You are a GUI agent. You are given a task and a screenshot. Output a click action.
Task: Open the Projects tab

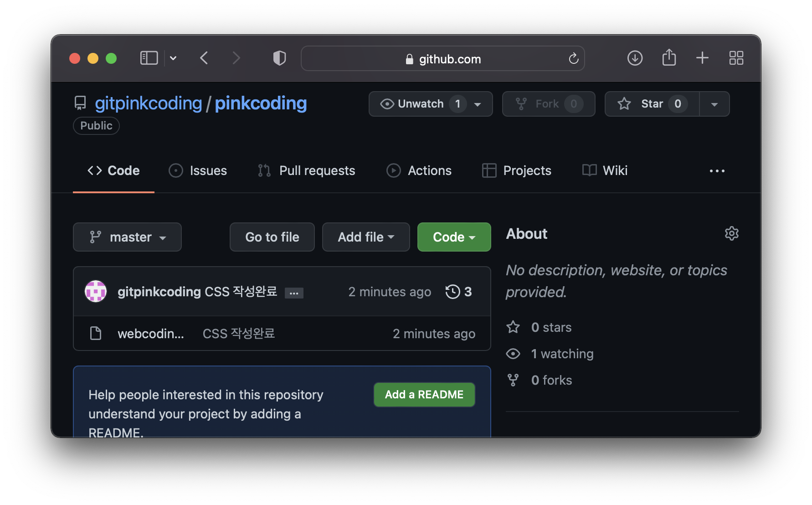pos(517,170)
